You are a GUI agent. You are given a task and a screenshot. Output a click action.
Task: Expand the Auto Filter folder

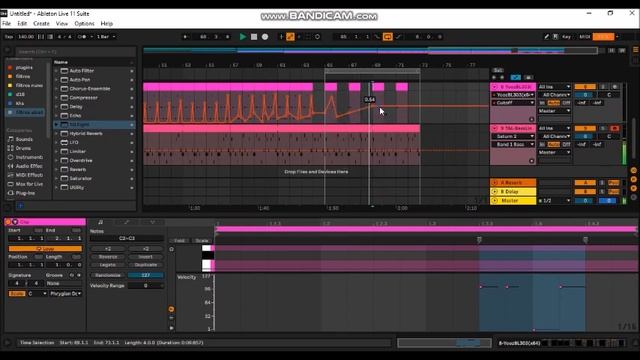pos(56,71)
